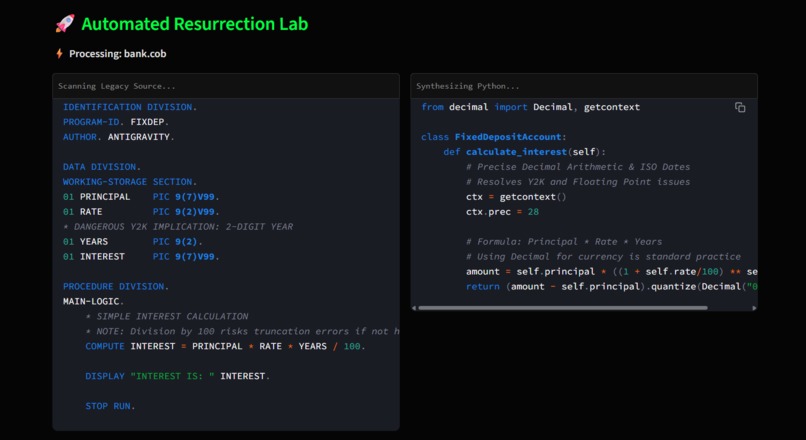Click the 'return (amount - self.principal)' line
This screenshot has width=806, height=440.
pyautogui.click(x=612, y=286)
